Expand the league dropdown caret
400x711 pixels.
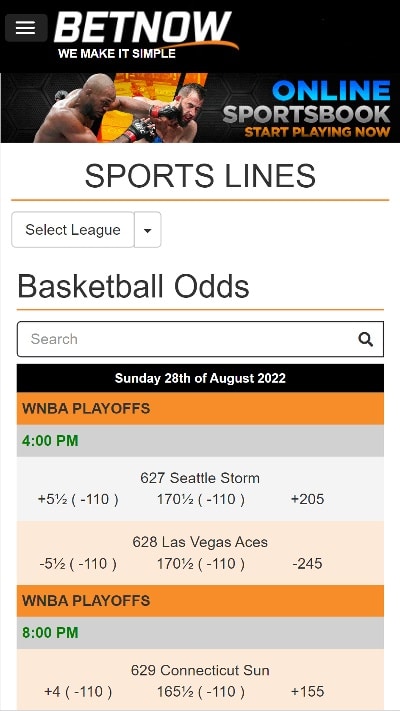click(x=147, y=229)
